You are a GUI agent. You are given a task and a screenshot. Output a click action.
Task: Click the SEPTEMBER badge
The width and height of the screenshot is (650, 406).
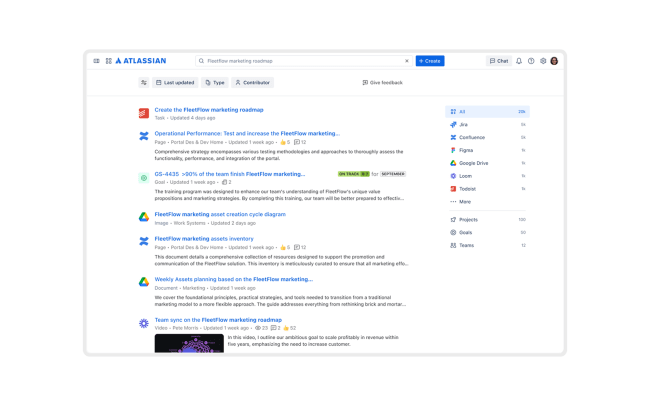(393, 174)
